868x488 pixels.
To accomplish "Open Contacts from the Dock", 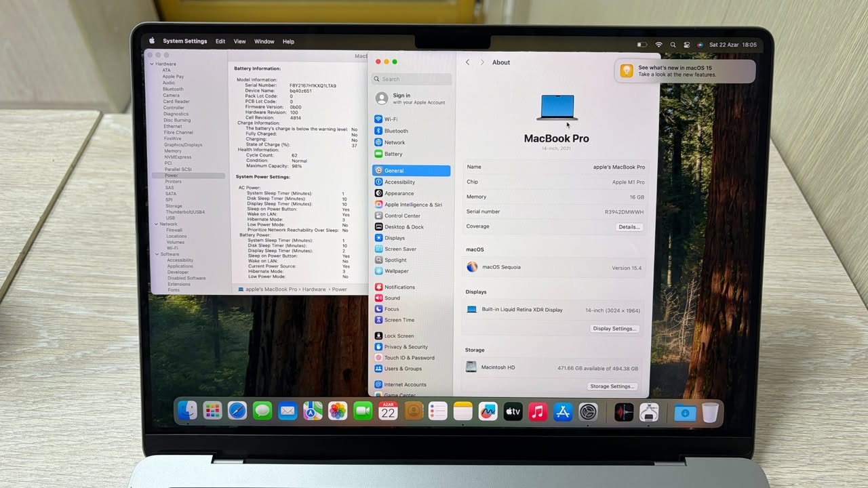I will click(x=414, y=410).
